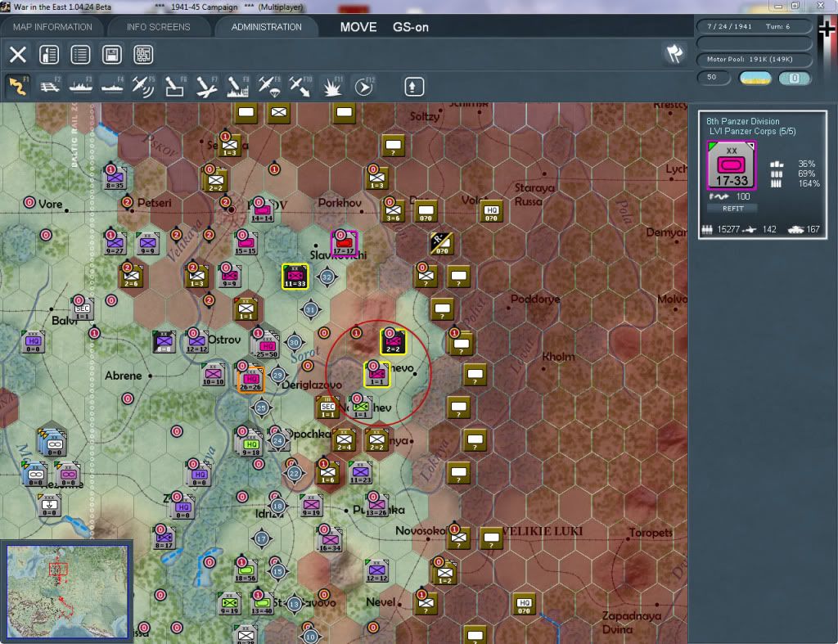Click the VELIKIE LUKI city label
The image size is (838, 644).
tap(542, 531)
